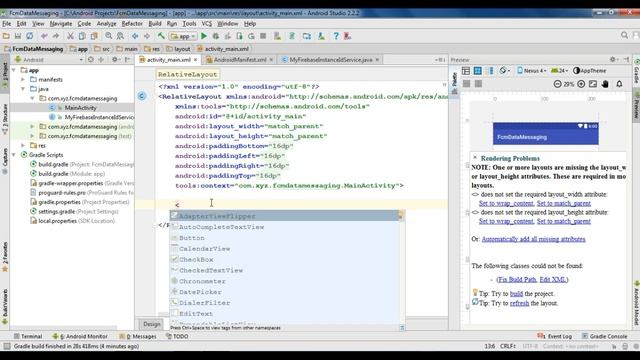Click the Paste icon in toolbar
This screenshot has height=360, width=640.
click(x=94, y=36)
